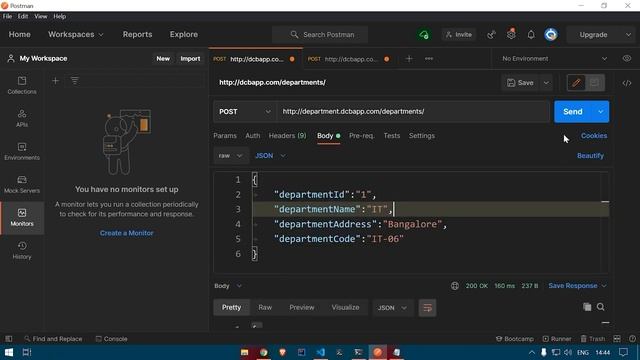
Task: Open the Save Response dropdown
Action: point(577,286)
